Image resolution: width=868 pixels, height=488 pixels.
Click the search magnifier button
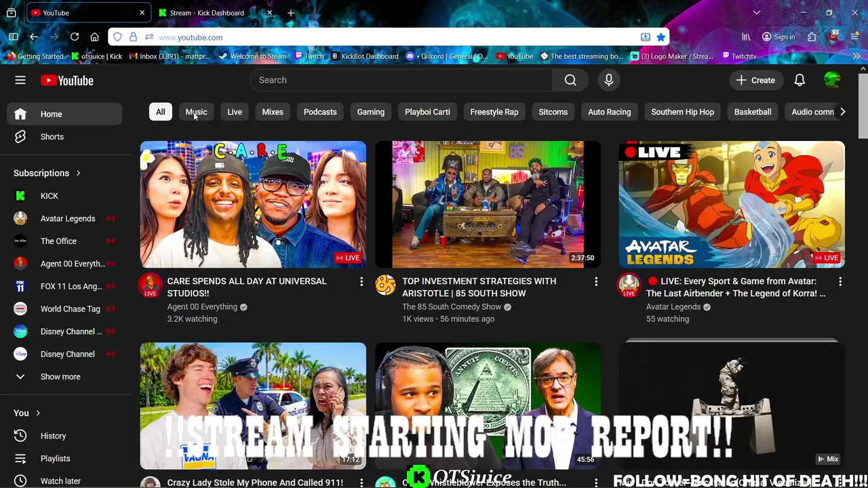(570, 80)
